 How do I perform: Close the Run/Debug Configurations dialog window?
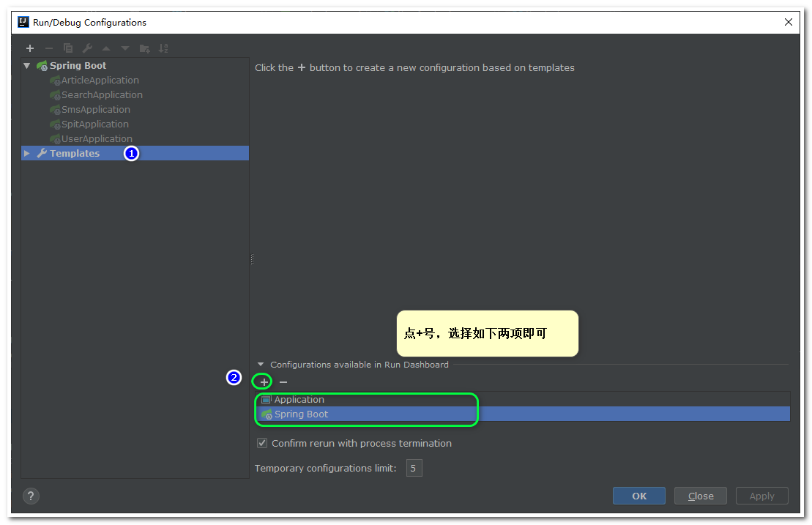(788, 22)
